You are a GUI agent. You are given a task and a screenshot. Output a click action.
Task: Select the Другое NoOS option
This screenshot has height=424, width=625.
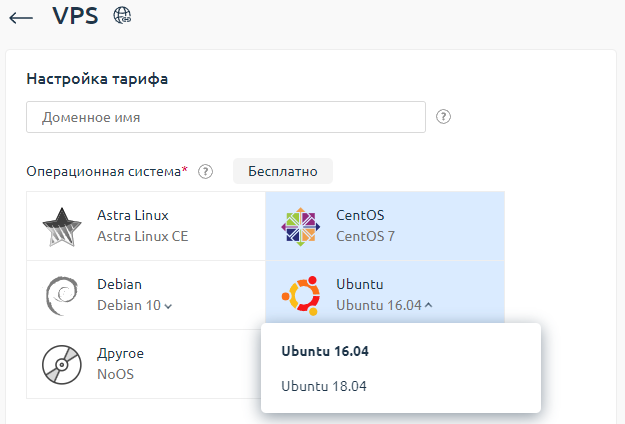pos(120,364)
